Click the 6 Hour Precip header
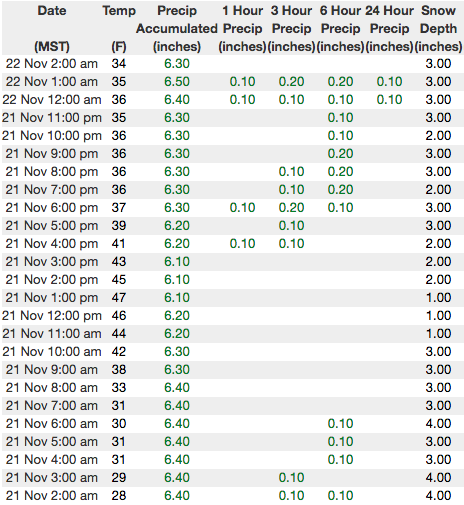 coord(340,28)
